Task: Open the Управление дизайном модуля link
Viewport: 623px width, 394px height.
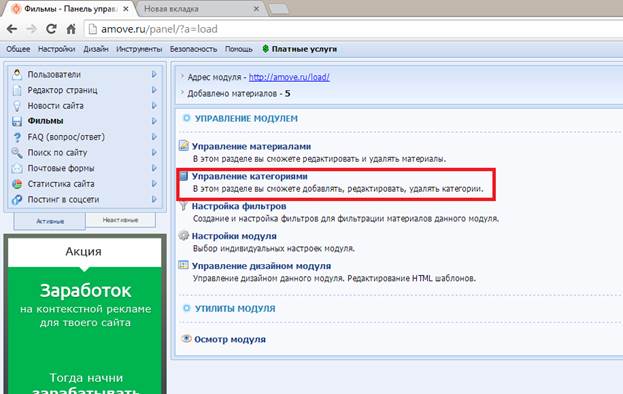Action: click(x=261, y=266)
